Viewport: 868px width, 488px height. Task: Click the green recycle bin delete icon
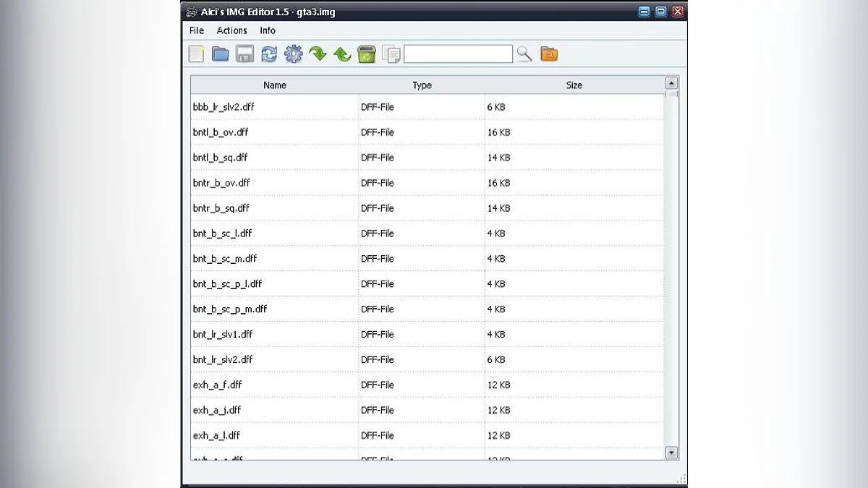367,54
